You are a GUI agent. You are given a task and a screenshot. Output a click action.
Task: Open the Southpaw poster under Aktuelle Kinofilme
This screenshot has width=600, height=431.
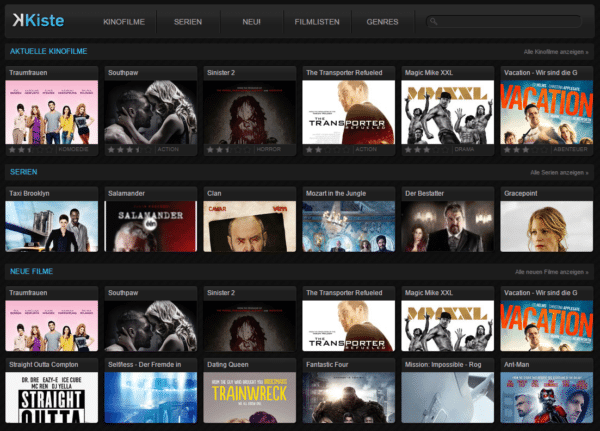click(151, 112)
